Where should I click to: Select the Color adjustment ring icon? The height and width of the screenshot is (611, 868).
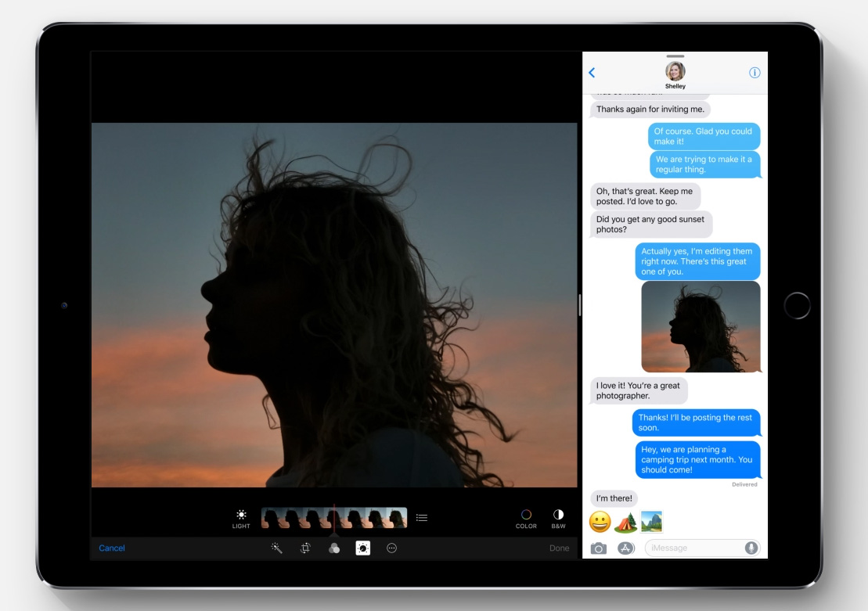526,515
